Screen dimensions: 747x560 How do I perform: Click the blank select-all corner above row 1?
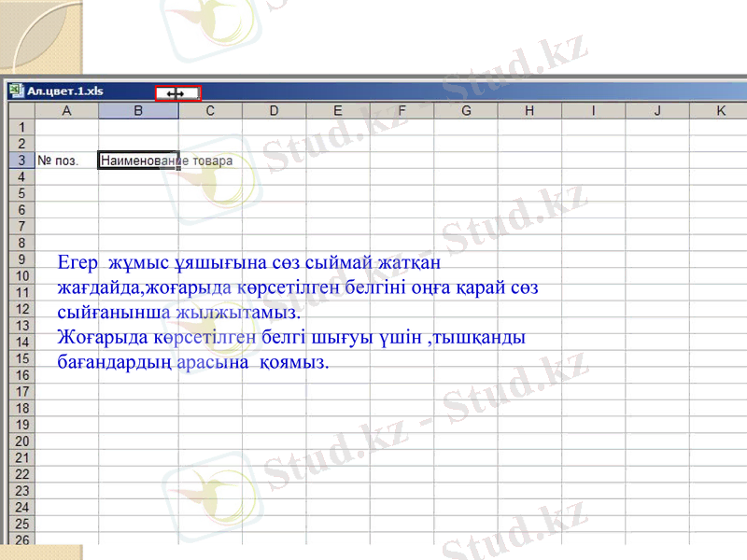pyautogui.click(x=21, y=109)
